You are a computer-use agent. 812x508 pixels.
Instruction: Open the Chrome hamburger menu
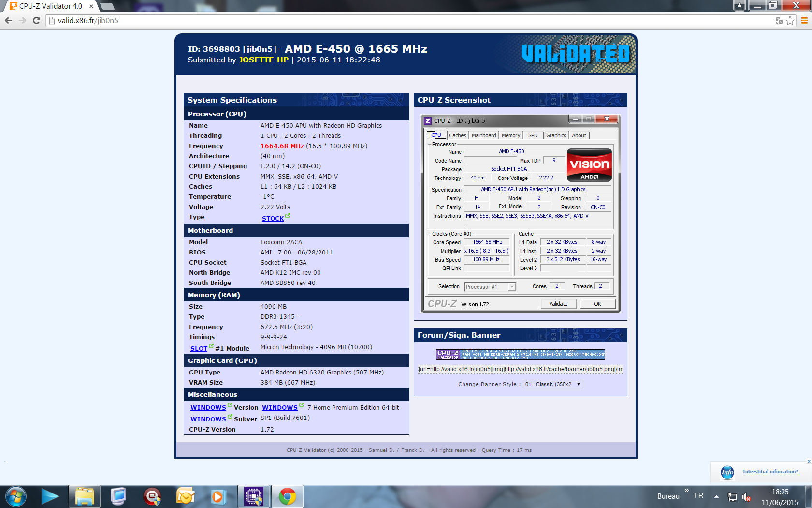(x=804, y=20)
